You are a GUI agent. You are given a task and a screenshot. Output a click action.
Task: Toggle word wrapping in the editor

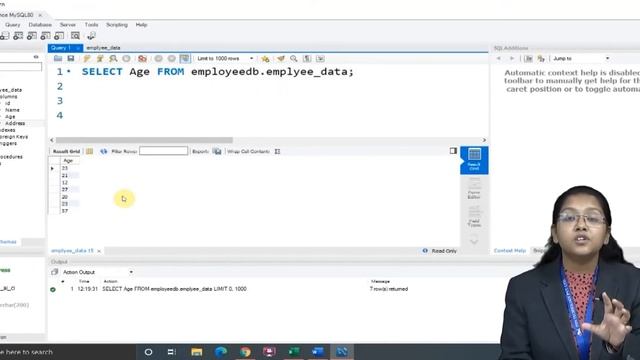[320, 59]
